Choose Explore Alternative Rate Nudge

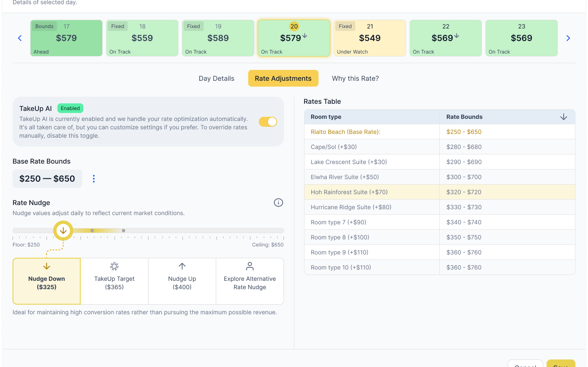tap(250, 281)
